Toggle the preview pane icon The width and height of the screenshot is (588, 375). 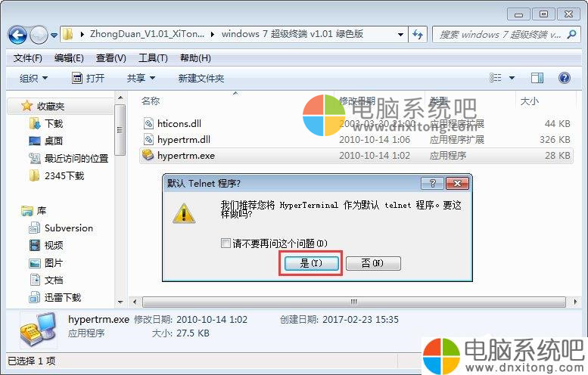click(x=537, y=78)
